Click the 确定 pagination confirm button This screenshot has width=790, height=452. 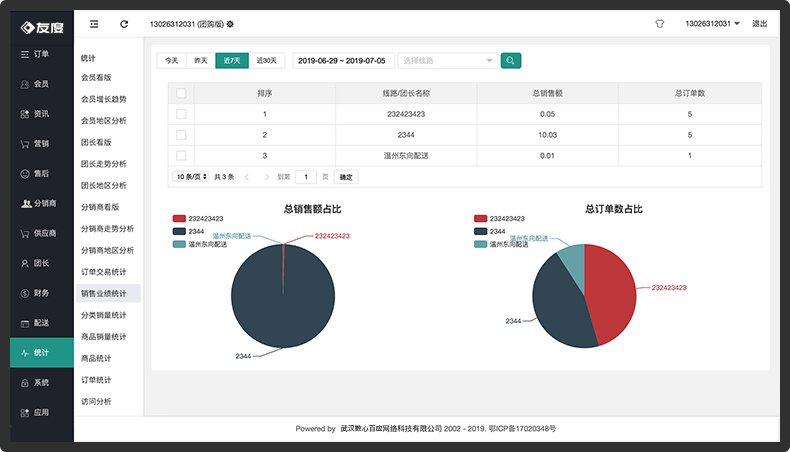(346, 177)
